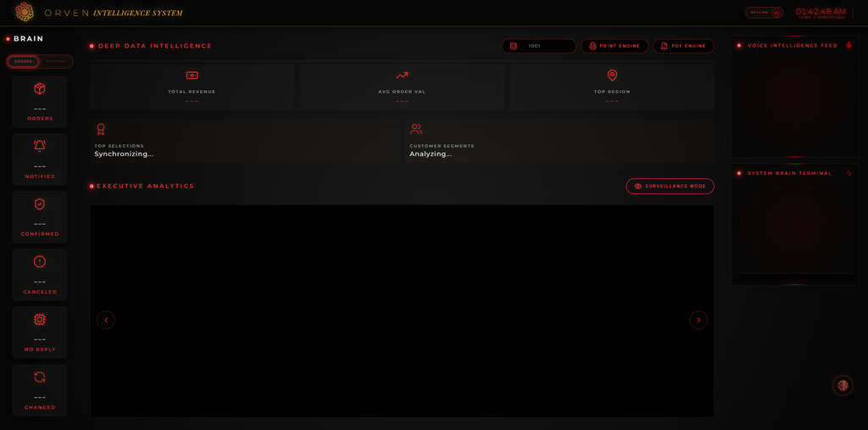868x430 pixels.
Task: Select the Orders tab in Brain sidebar
Action: click(23, 62)
